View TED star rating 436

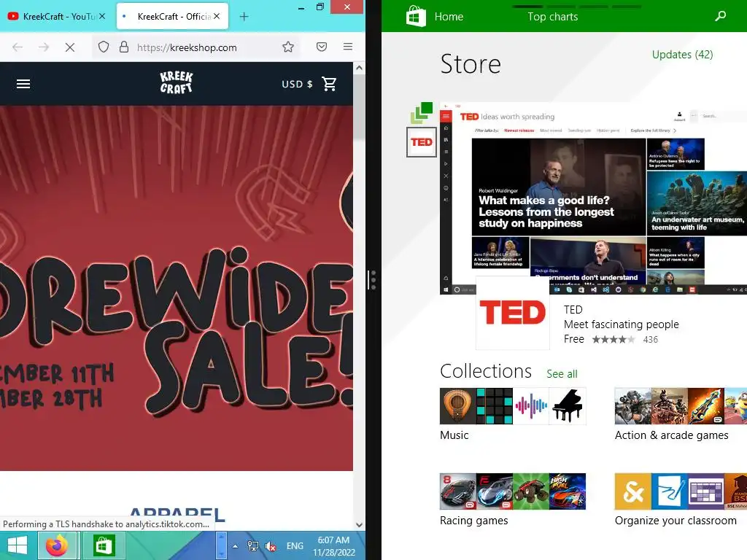pyautogui.click(x=624, y=340)
